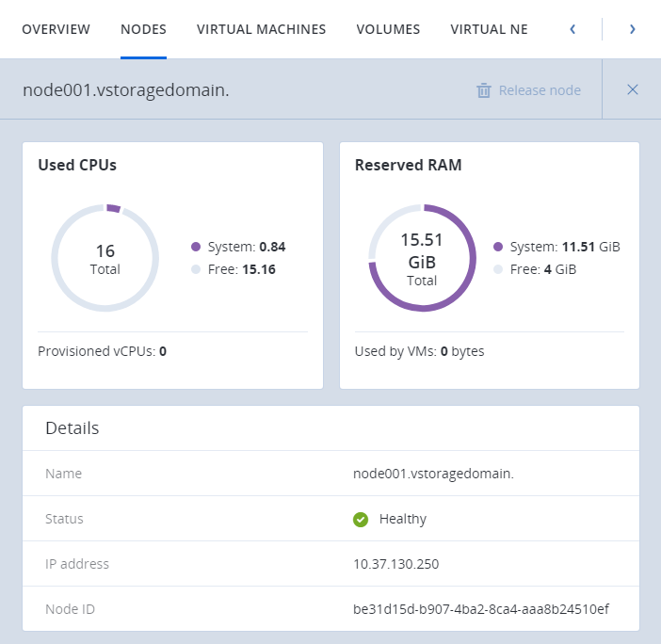This screenshot has width=661, height=644.
Task: Click the Status field label
Action: click(x=64, y=519)
